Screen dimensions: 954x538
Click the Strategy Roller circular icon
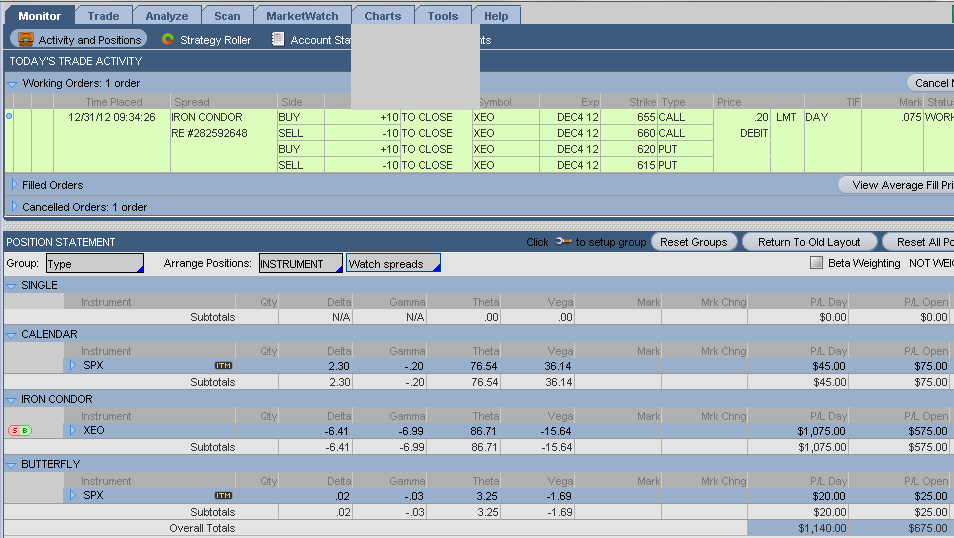(167, 40)
